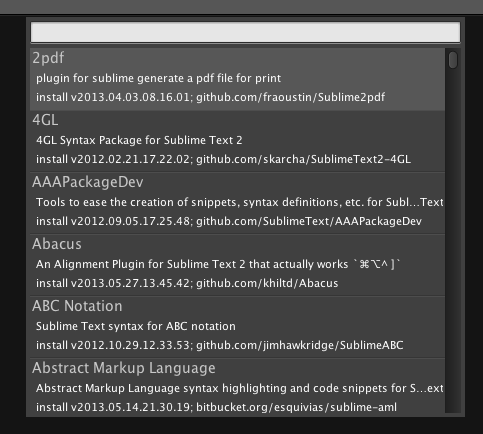Viewport: 483px width, 434px height.
Task: Click the github.com/fraoustin/Sublime2pdf install line
Action: click(x=211, y=97)
